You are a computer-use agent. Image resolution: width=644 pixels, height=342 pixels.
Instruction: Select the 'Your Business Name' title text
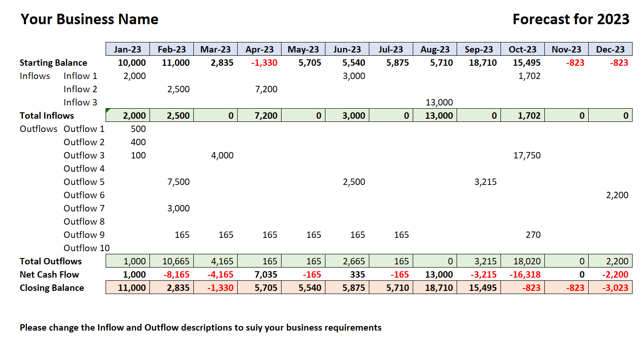(x=90, y=19)
